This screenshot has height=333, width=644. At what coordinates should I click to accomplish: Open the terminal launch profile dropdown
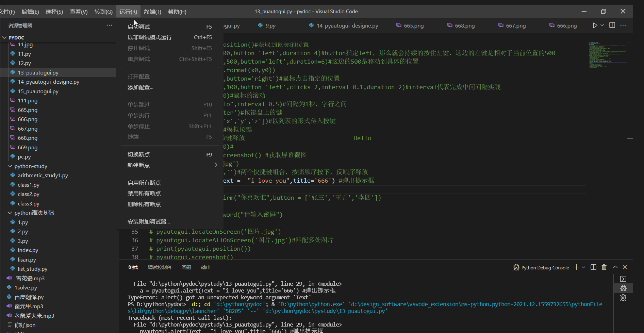583,267
